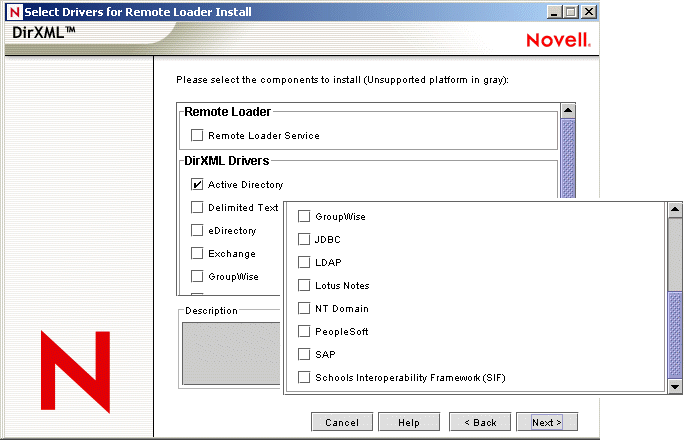Enable the PeopleSoft driver checkbox
This screenshot has height=440, width=684.
tap(305, 331)
